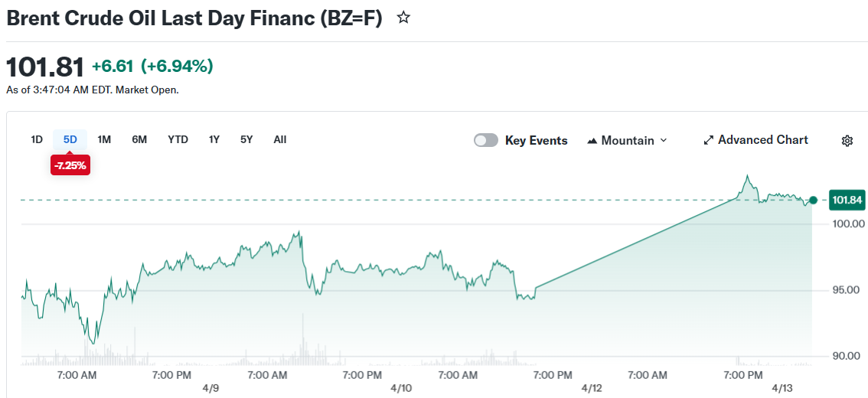Image resolution: width=868 pixels, height=398 pixels.
Task: Click the 4/13 date label on x-axis
Action: coord(782,389)
